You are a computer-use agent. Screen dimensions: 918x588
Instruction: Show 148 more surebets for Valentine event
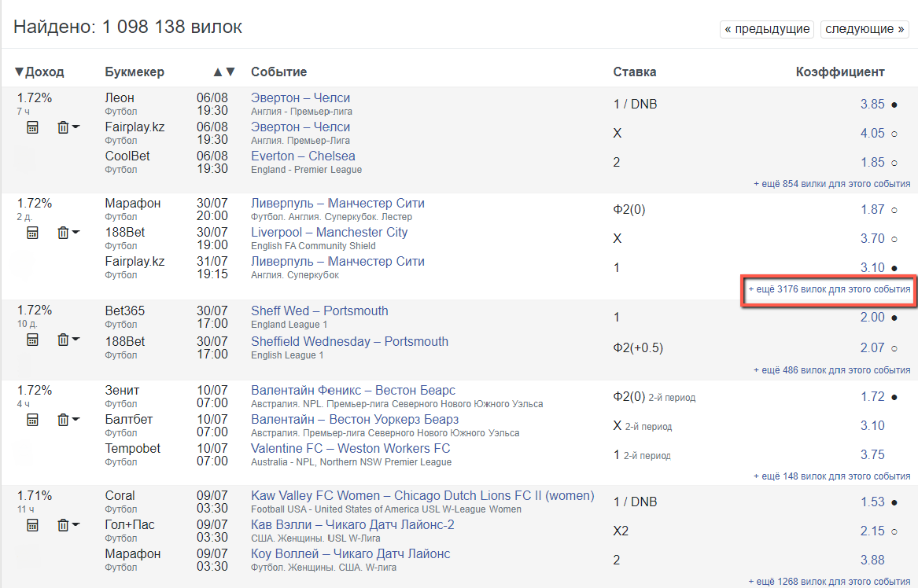pyautogui.click(x=832, y=476)
